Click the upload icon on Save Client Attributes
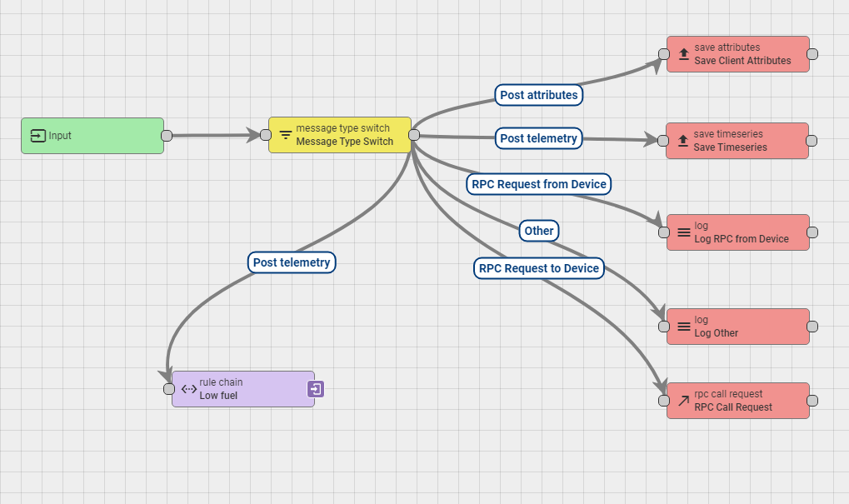Viewport: 849px width, 504px height. point(684,54)
